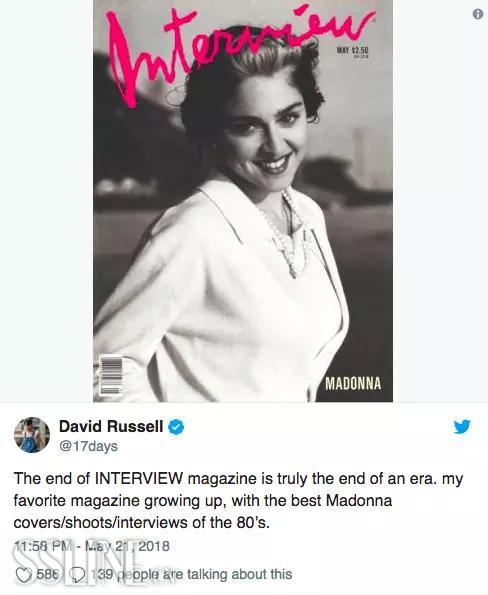
Task: Open David Russell's profile avatar
Action: [32, 435]
